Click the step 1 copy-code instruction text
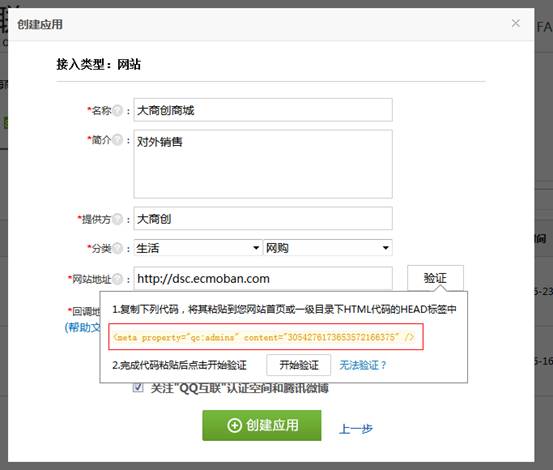This screenshot has height=470, width=553. coord(284,310)
